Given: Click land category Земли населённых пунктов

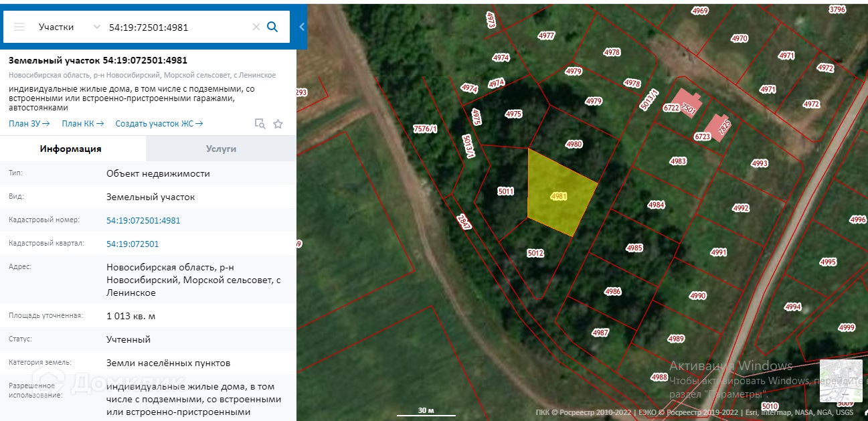Looking at the screenshot, I should [x=169, y=363].
